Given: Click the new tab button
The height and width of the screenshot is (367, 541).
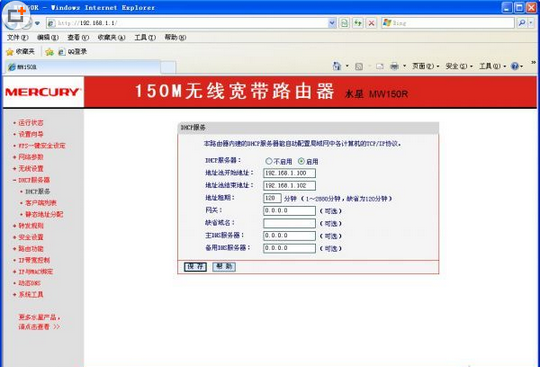Looking at the screenshot, I should (x=168, y=67).
